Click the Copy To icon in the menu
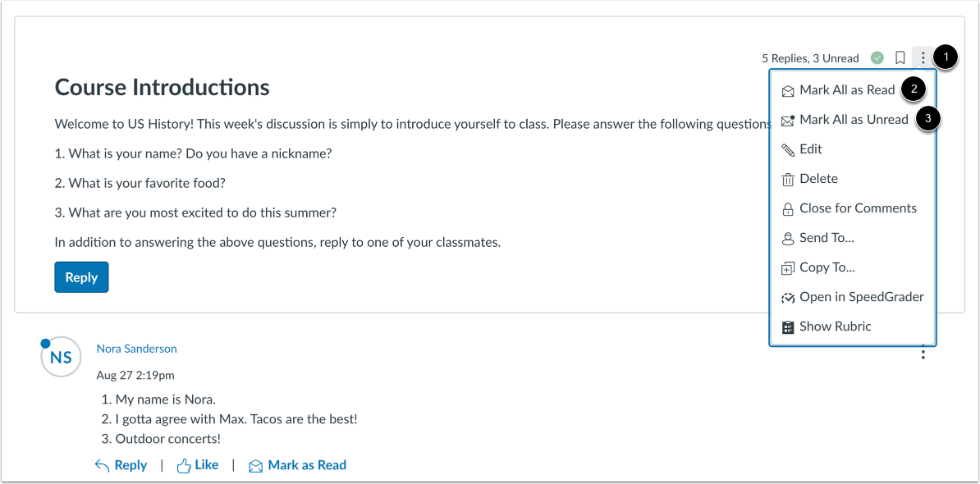Viewport: 980px width, 484px height. point(788,267)
